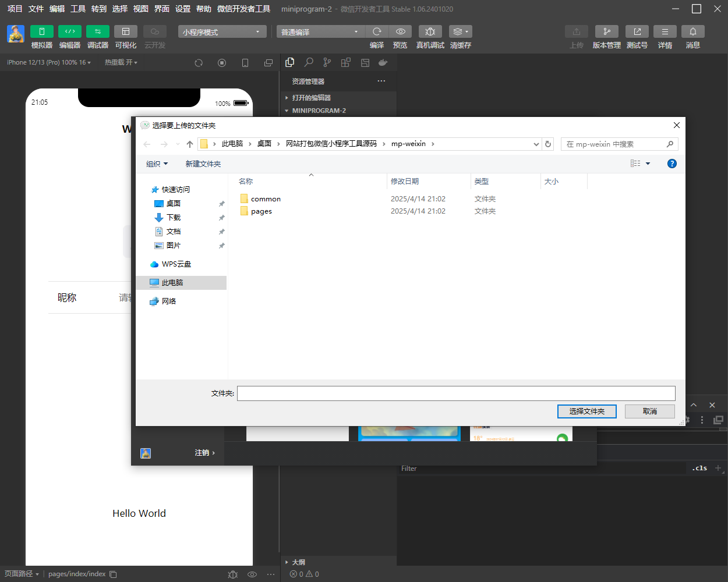
Task: Open the 清缓存 clear cache menu
Action: point(461,31)
